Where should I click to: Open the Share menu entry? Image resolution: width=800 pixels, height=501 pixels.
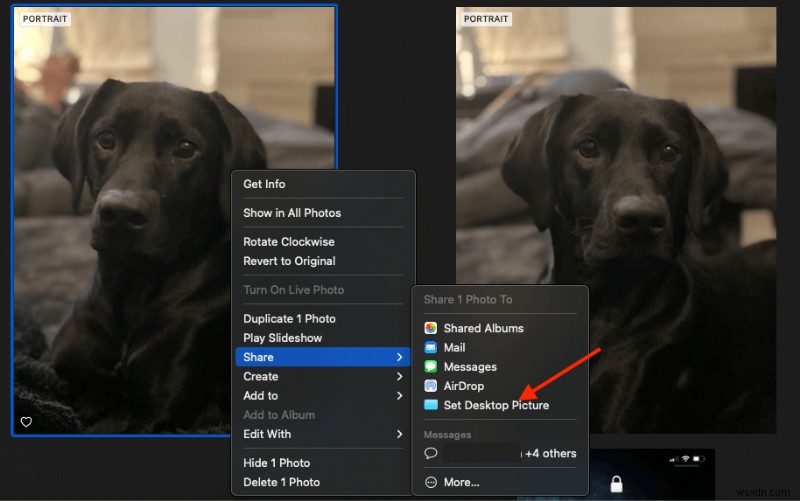pos(323,357)
